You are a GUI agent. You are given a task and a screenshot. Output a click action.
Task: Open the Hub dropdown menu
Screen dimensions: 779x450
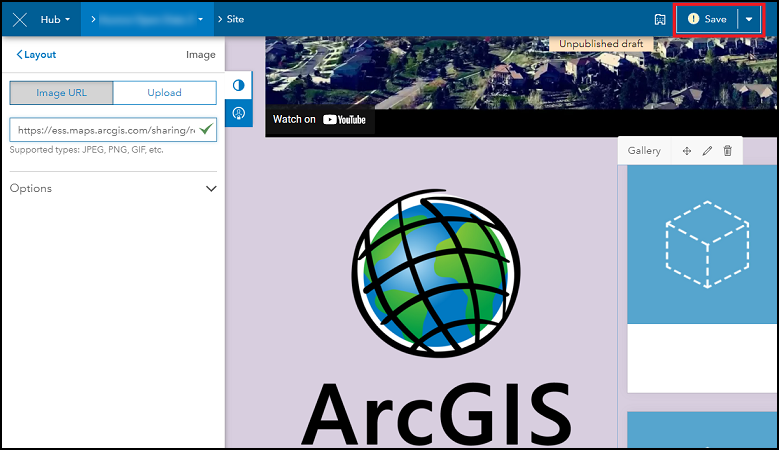[55, 19]
